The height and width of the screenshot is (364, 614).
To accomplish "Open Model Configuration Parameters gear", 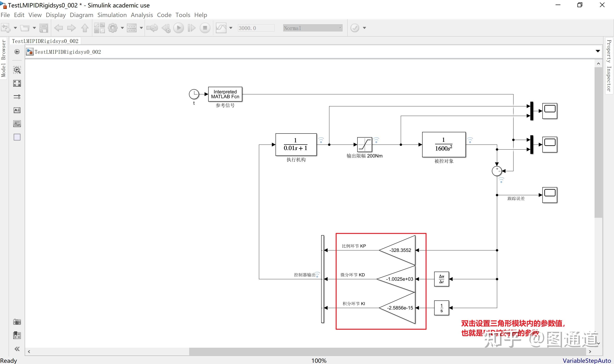I will 113,28.
